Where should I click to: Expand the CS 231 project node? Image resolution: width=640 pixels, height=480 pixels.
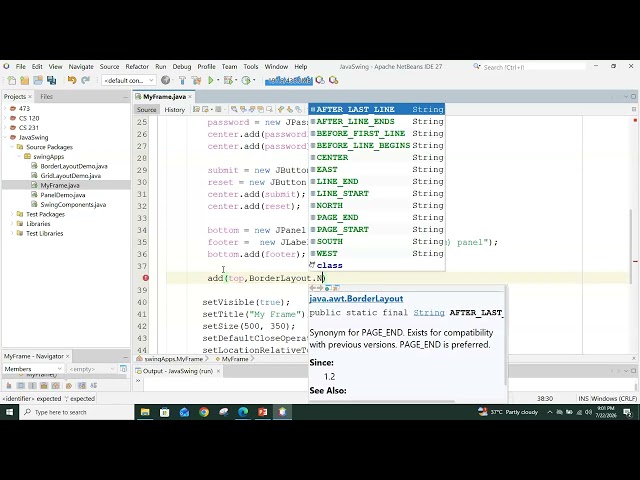tap(5, 128)
